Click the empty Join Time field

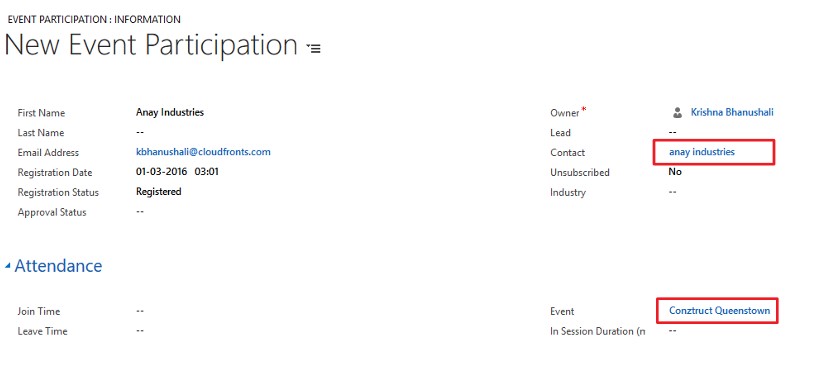point(140,311)
